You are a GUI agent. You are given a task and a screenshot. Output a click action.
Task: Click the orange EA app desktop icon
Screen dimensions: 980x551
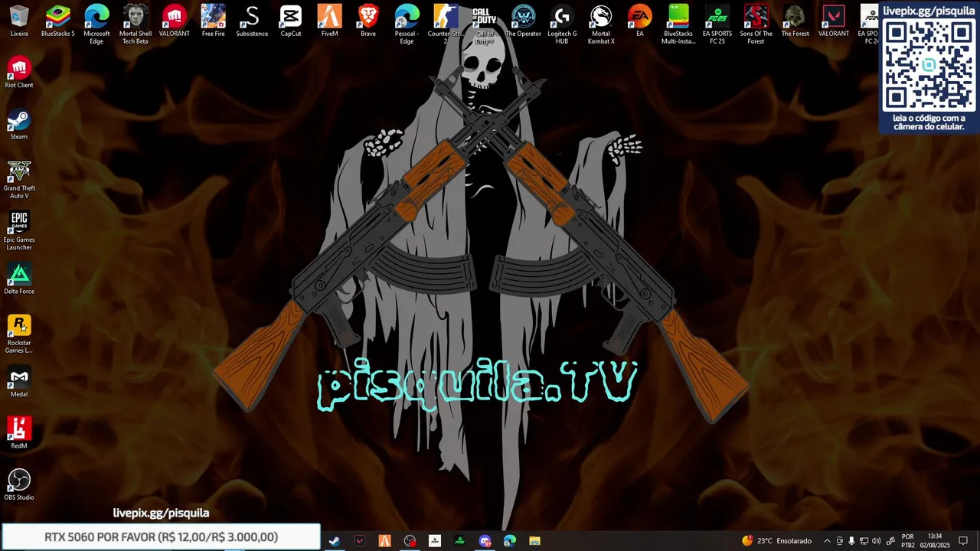(x=639, y=21)
